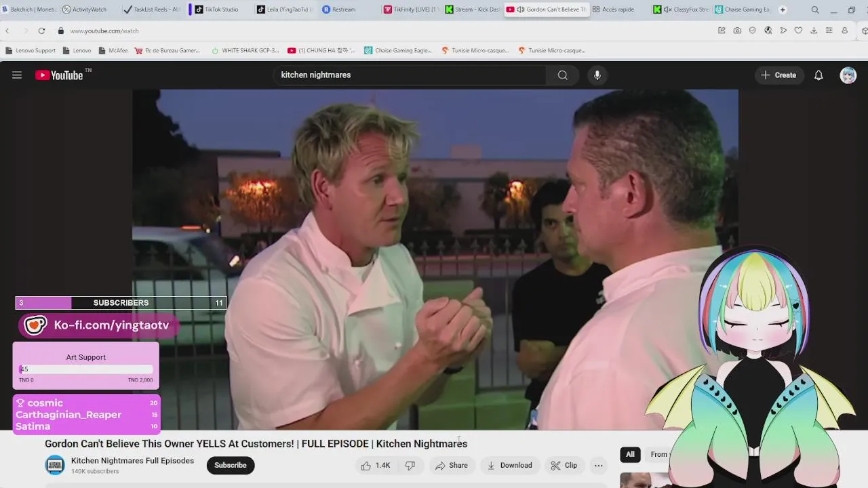Open the browser easy setup sliders icon
Screen dimensions: 868x488
(829, 30)
